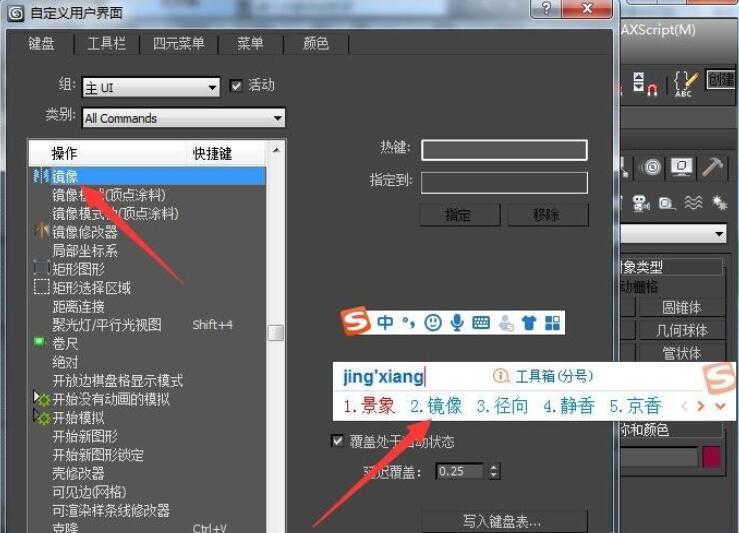Click the 指定 button
Image resolution: width=739 pixels, height=533 pixels.
(459, 215)
